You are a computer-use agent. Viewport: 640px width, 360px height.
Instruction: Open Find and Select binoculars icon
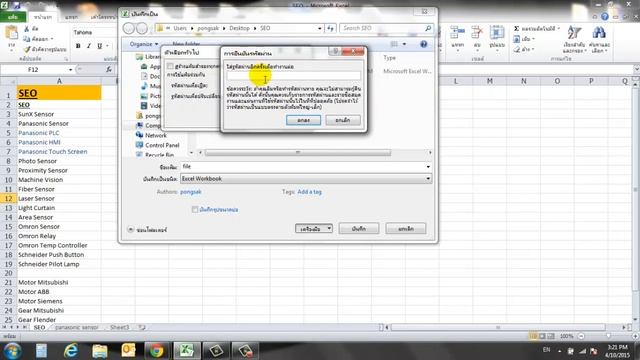tap(599, 33)
